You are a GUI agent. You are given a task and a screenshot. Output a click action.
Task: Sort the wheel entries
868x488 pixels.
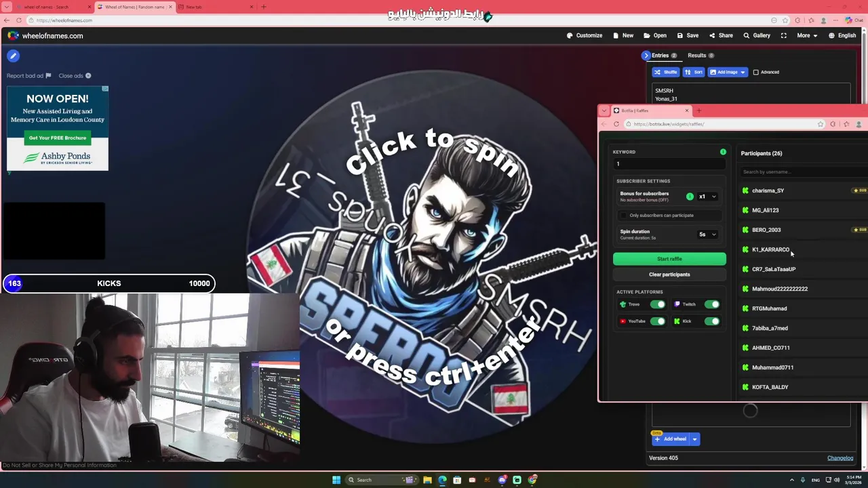pos(694,72)
